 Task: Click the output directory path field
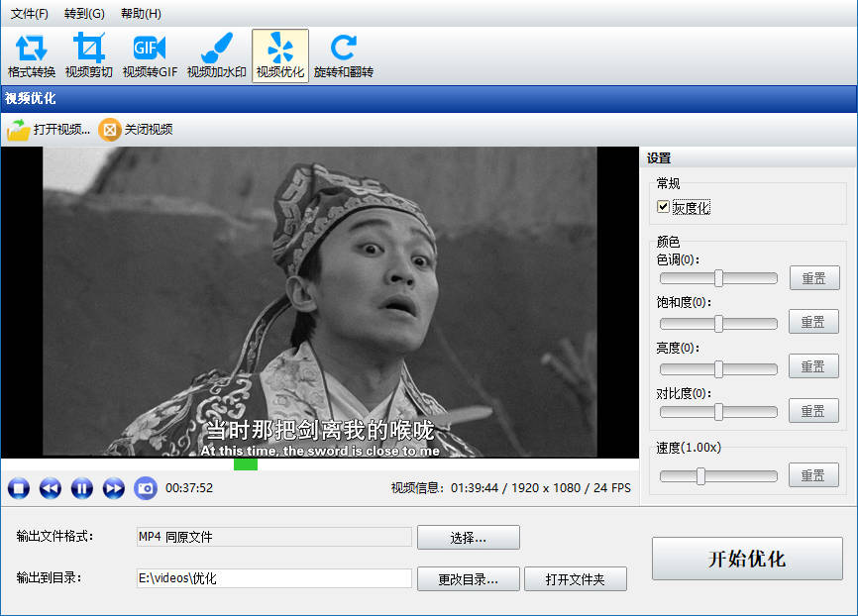[x=273, y=579]
